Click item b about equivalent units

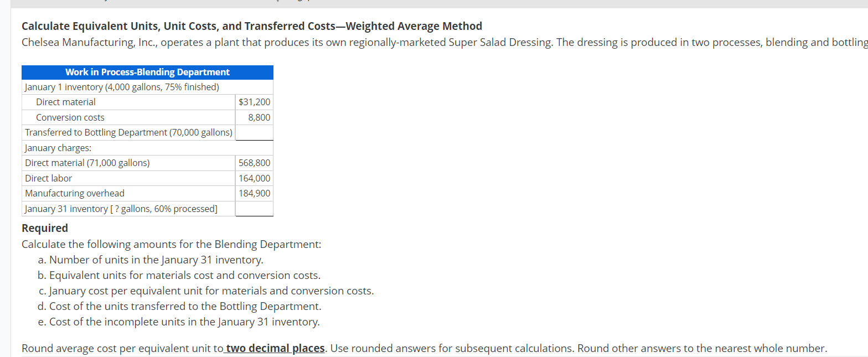179,275
